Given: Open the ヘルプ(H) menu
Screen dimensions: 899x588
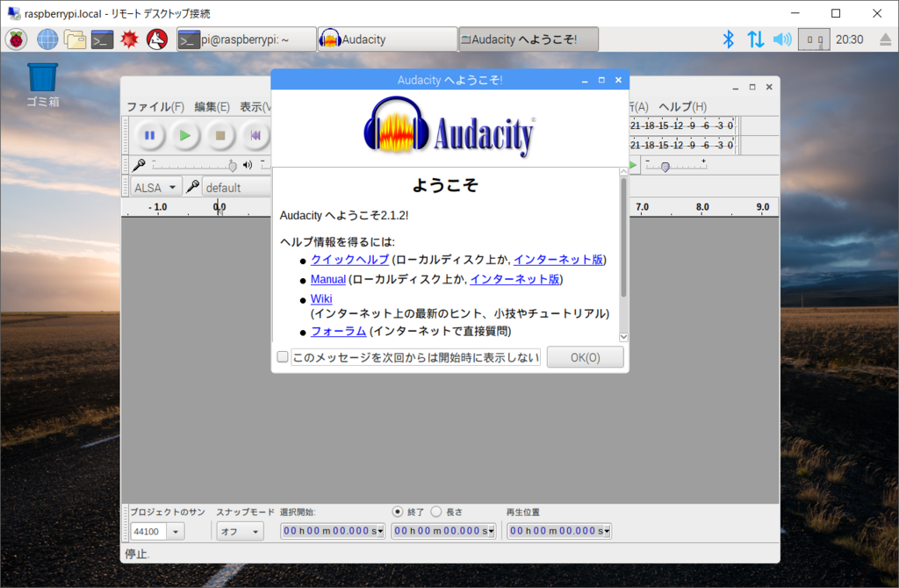Looking at the screenshot, I should (682, 106).
